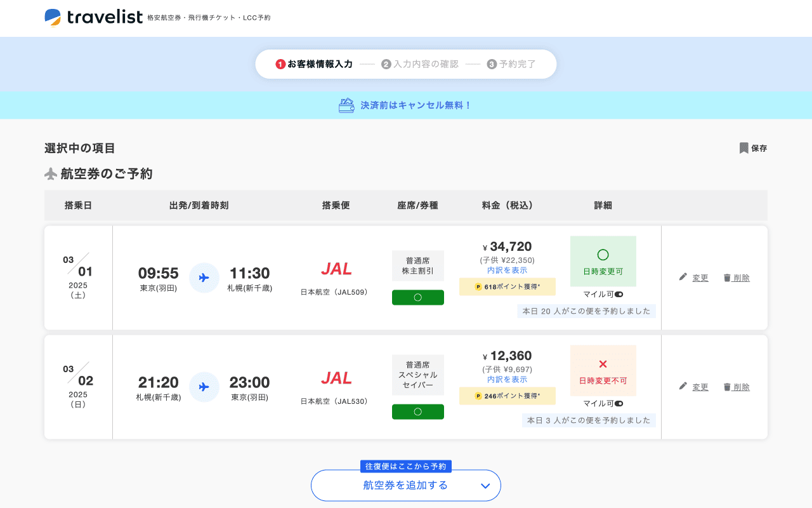Click plane icon between 21:20 and 23:00
Screen dimensions: 812x508
(204, 387)
